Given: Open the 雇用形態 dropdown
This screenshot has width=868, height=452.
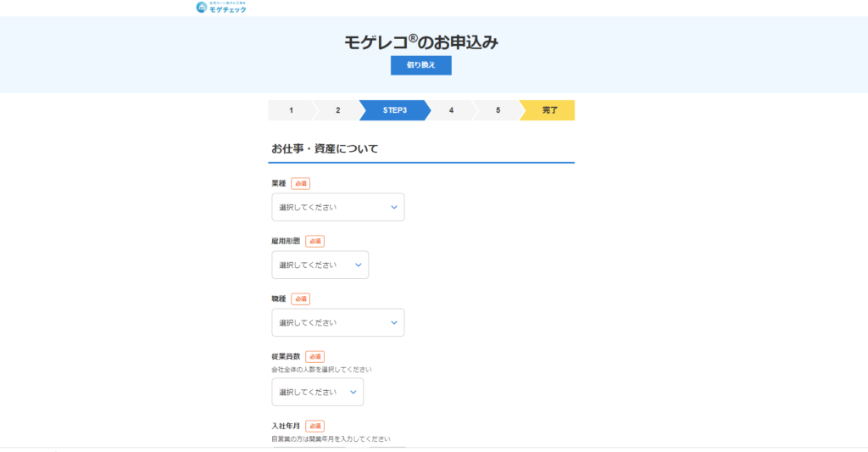Looking at the screenshot, I should click(320, 265).
